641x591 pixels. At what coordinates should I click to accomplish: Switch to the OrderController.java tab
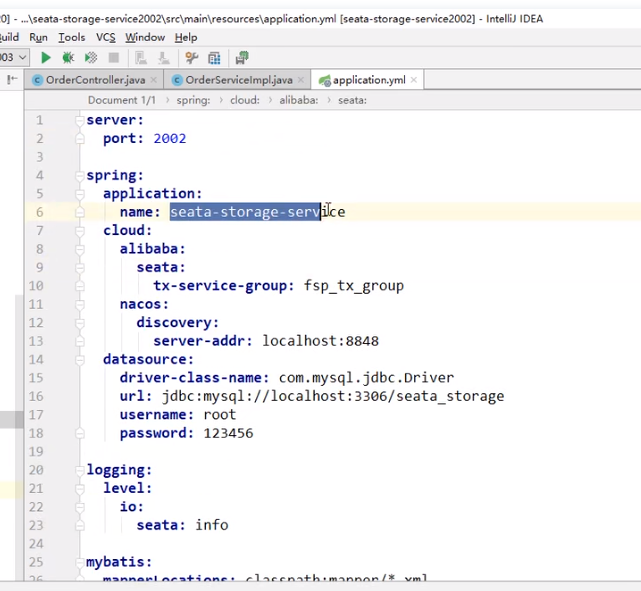click(94, 80)
